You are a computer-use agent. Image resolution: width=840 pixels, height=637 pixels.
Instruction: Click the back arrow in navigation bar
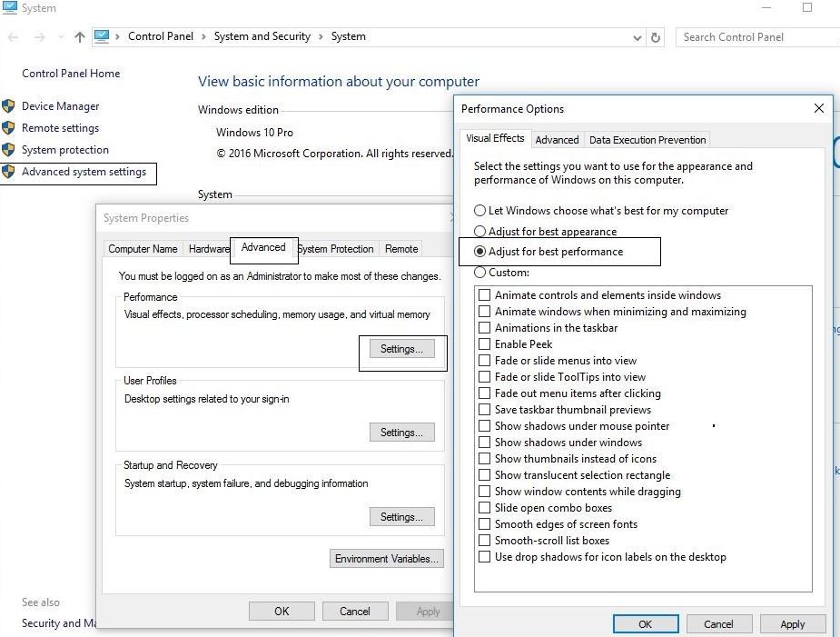tap(15, 37)
